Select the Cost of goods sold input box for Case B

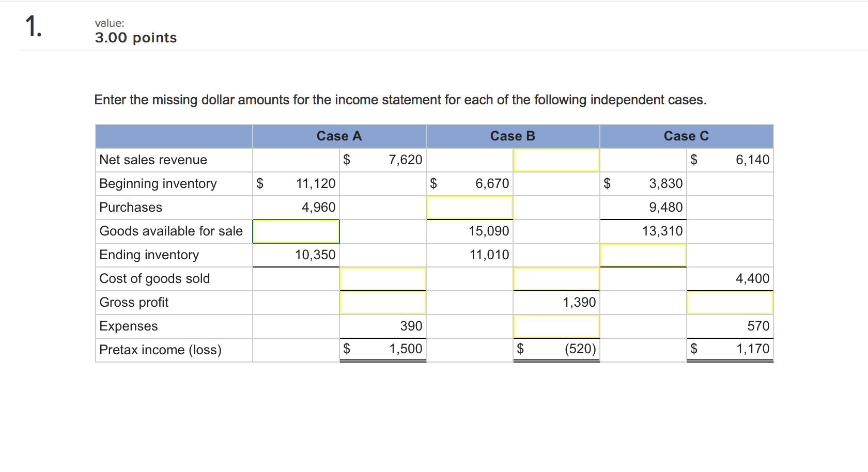click(555, 279)
